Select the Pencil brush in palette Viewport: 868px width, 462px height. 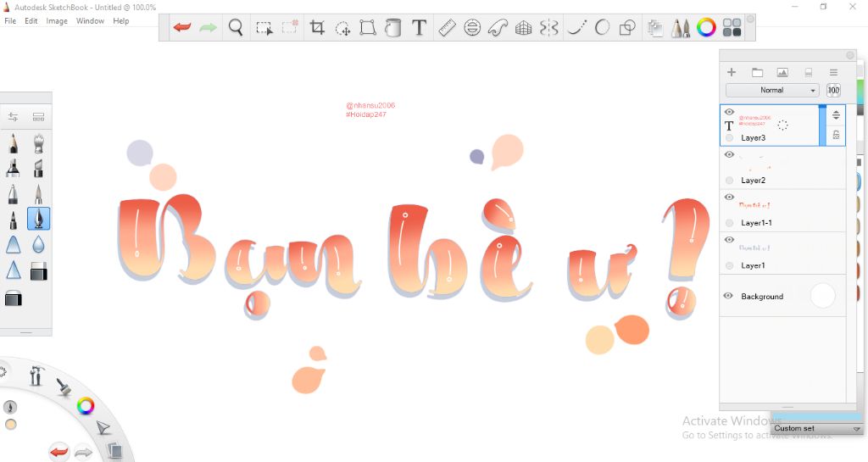pos(14,143)
